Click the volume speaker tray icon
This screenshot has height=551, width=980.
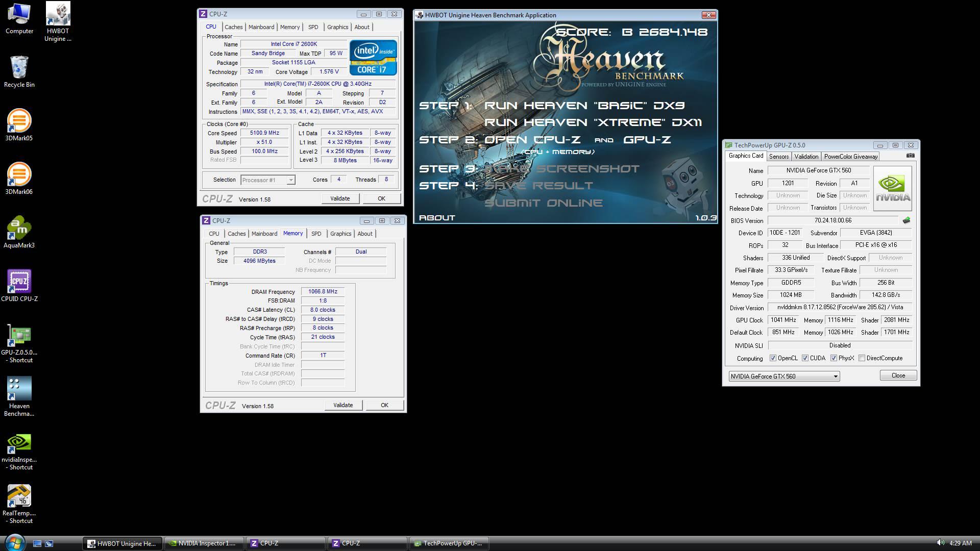point(940,543)
